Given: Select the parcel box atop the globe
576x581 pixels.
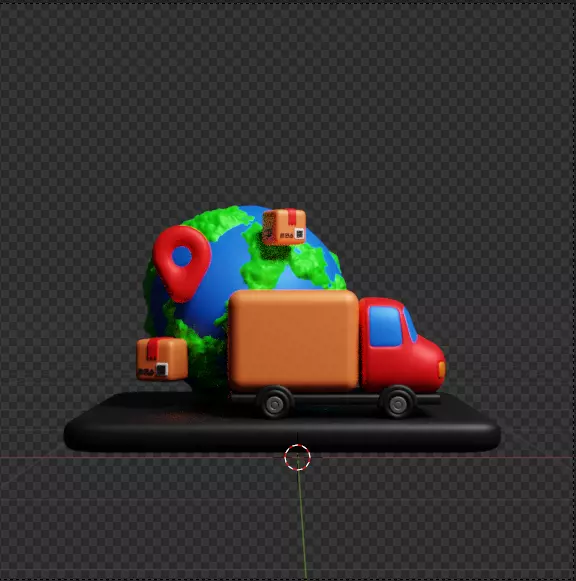Looking at the screenshot, I should (284, 226).
